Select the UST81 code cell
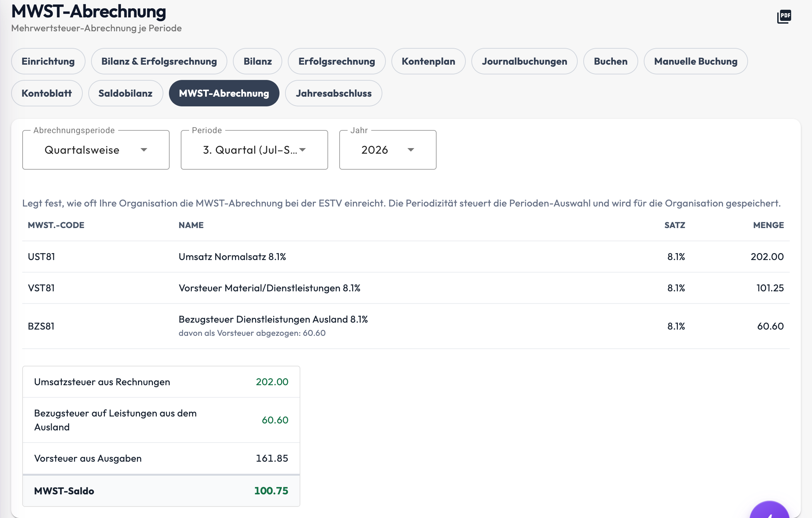This screenshot has width=812, height=518. coord(41,257)
